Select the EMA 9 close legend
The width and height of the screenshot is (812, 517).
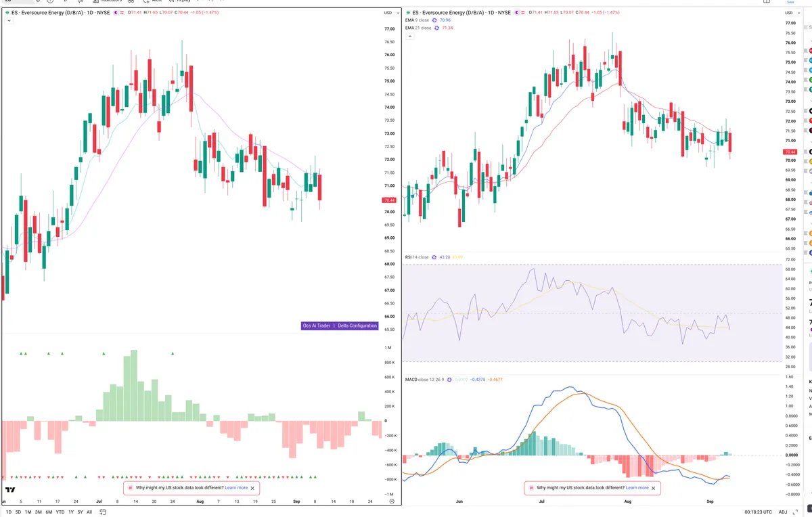coord(417,20)
